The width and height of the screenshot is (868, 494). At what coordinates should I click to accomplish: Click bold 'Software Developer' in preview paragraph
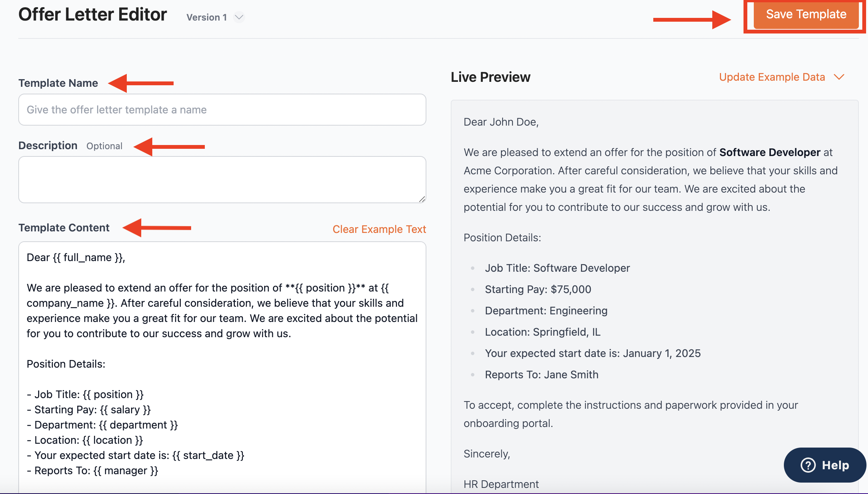770,152
